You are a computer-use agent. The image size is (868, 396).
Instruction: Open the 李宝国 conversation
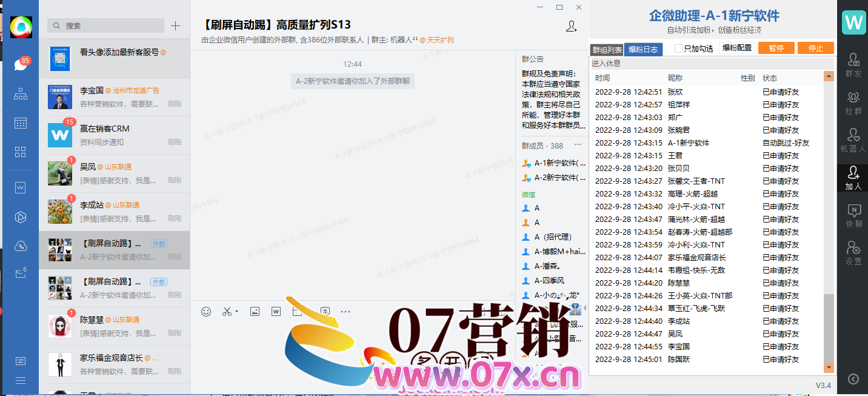click(114, 97)
